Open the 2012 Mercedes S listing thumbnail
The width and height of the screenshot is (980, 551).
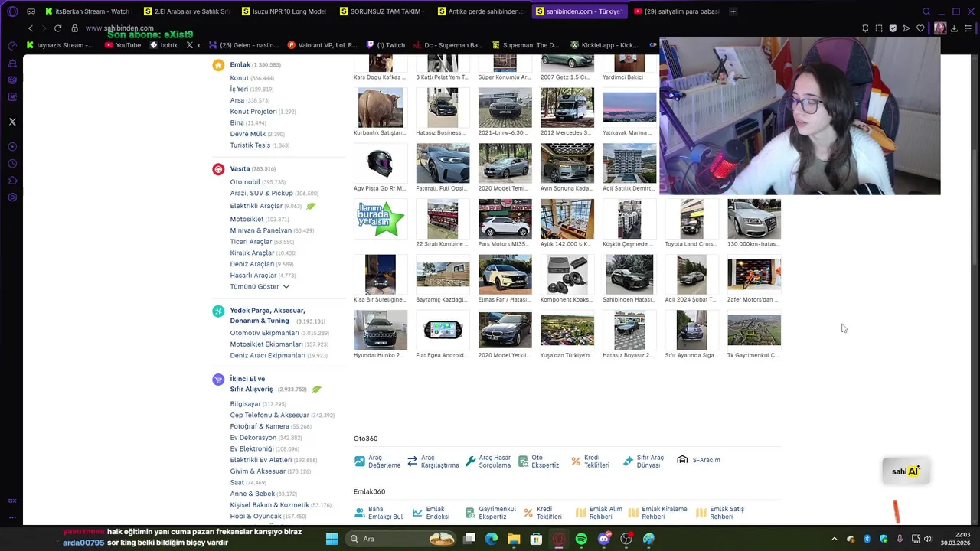coord(567,107)
